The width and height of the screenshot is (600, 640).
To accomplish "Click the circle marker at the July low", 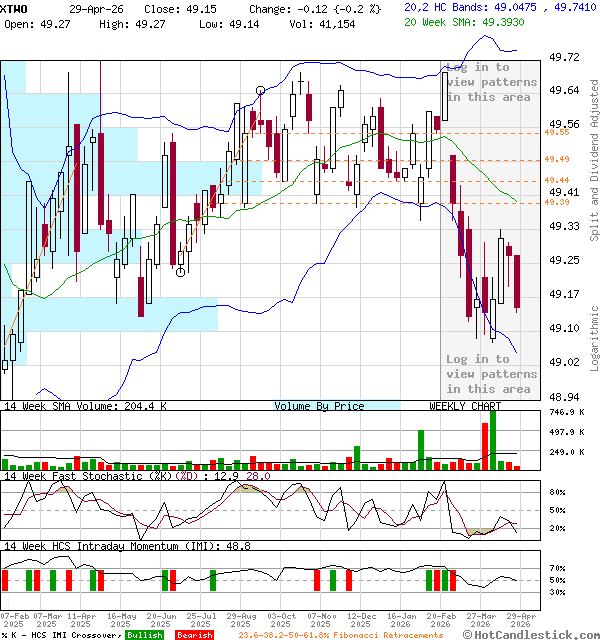I will click(x=180, y=271).
